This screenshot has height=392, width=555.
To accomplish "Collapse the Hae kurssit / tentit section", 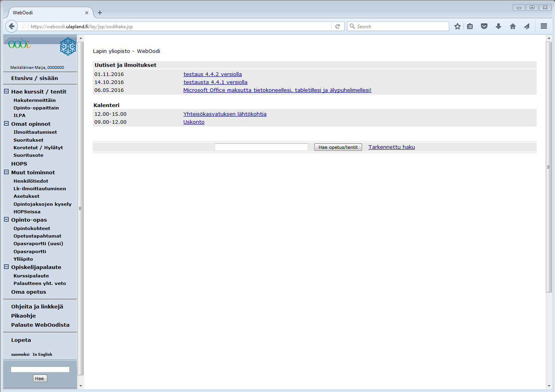I will point(6,91).
